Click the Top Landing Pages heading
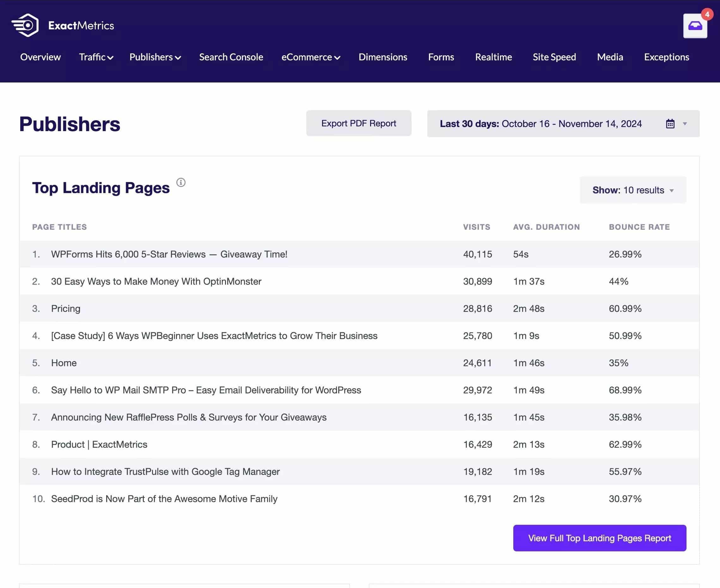Screen dimensions: 720x588 tap(101, 188)
